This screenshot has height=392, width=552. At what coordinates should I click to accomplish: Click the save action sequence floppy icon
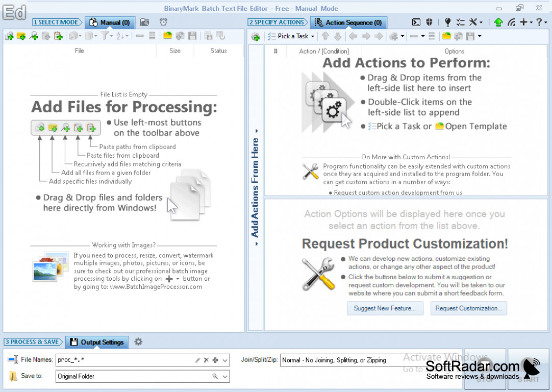(x=470, y=36)
